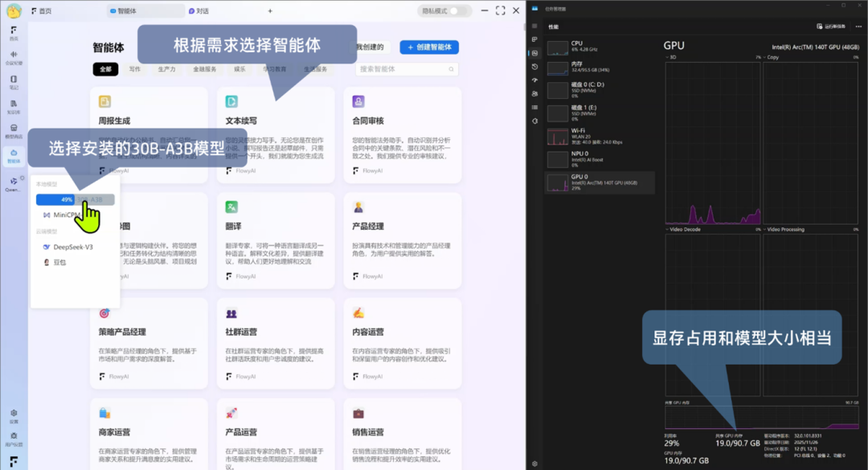Viewport: 868px width, 470px height.
Task: Switch to the 首页 top tab
Action: (x=42, y=10)
